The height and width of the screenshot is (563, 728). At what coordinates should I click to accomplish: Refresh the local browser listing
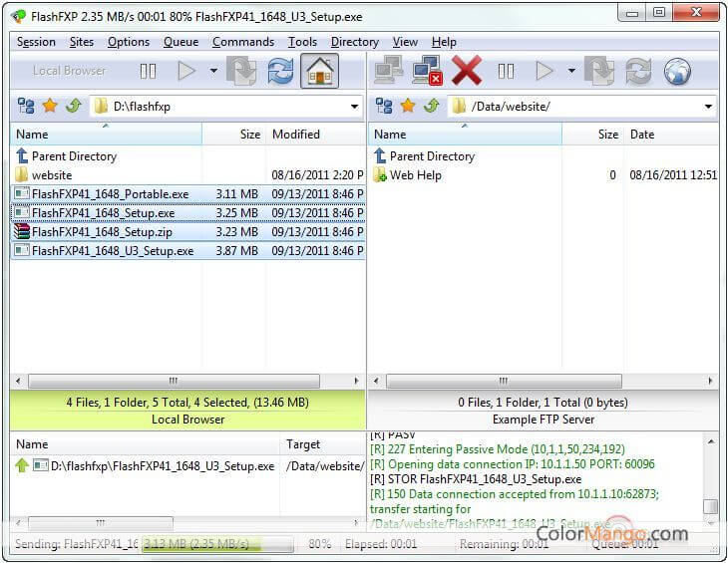(280, 71)
